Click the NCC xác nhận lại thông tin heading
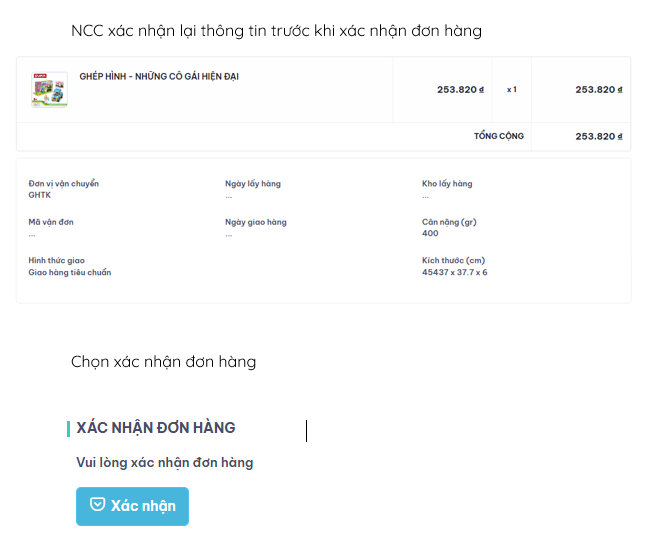Viewport: 647px width, 535px height. coord(277,31)
